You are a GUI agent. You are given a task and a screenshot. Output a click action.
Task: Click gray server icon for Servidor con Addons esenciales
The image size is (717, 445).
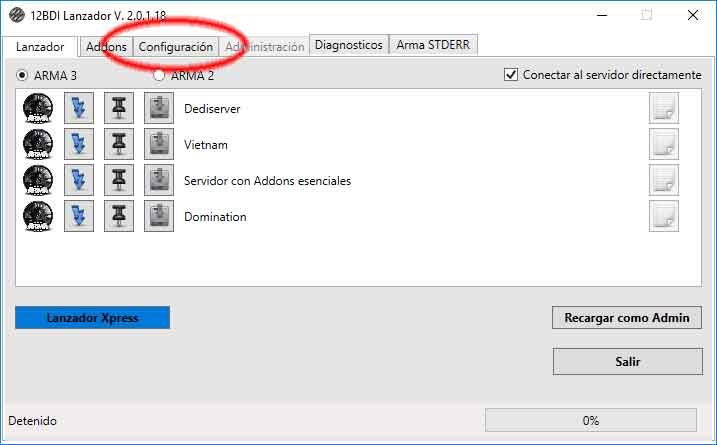[159, 180]
